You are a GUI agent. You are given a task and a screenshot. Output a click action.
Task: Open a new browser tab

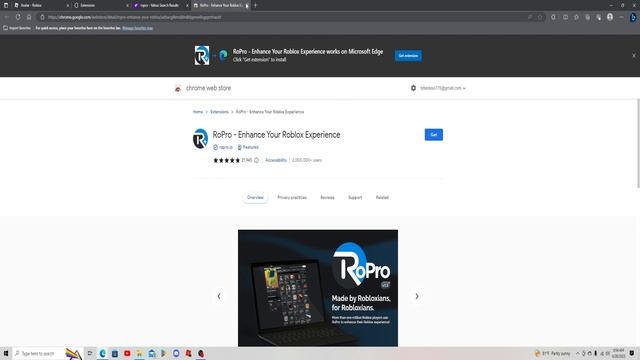(x=256, y=5)
